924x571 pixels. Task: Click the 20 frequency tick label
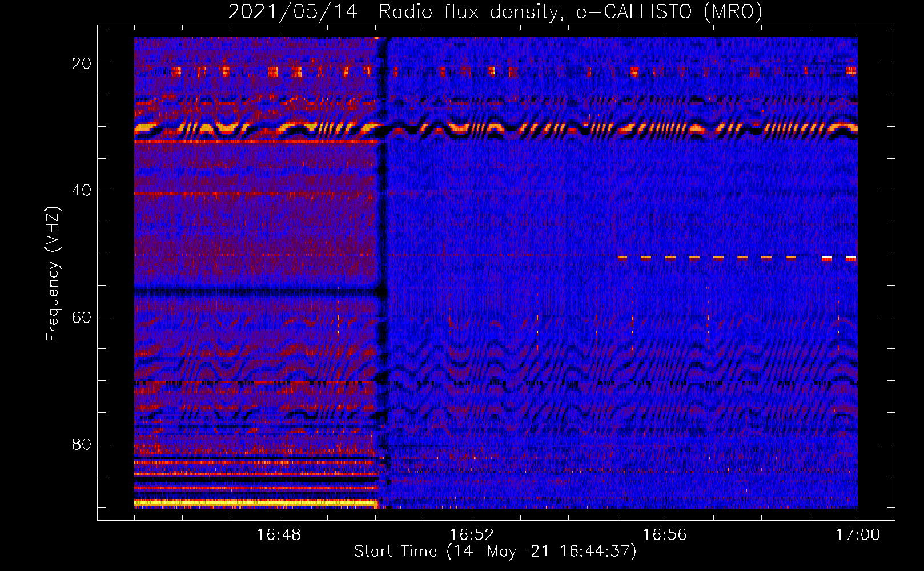(x=82, y=63)
